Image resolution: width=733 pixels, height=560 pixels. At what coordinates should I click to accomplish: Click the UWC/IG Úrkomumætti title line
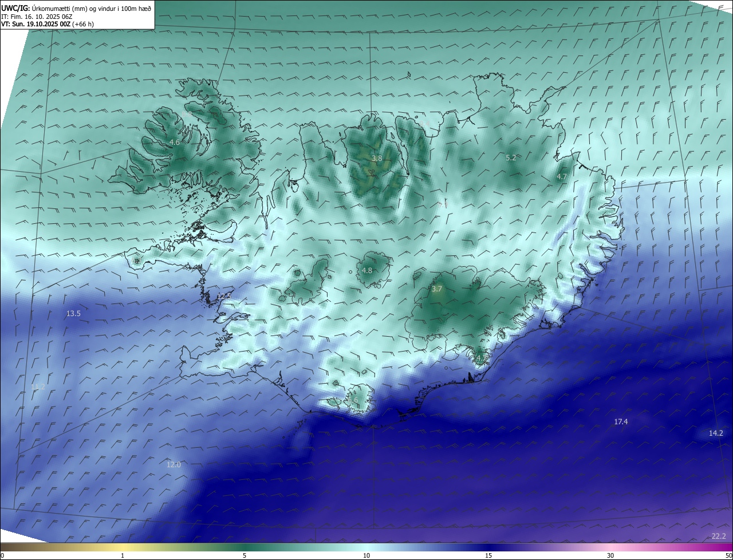76,7
